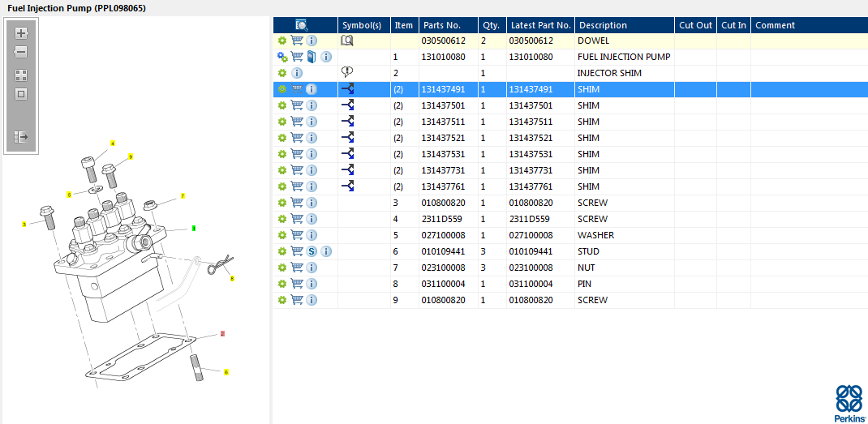Open info for INJECTOR SHIM row
The height and width of the screenshot is (424, 868).
tap(297, 73)
